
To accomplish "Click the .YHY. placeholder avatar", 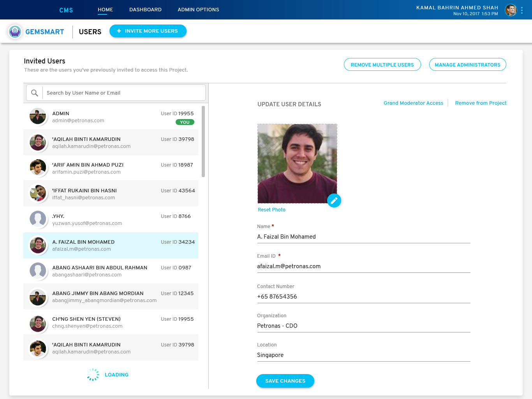I will click(38, 219).
